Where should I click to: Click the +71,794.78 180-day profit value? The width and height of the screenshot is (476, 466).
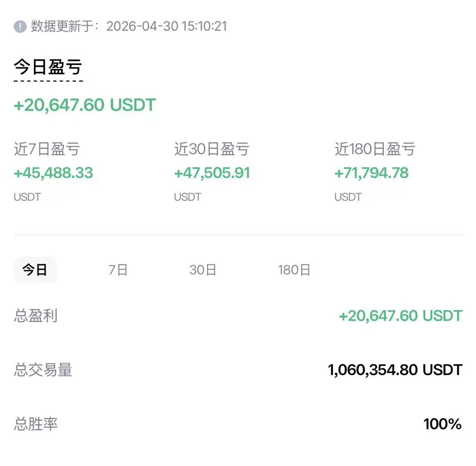[371, 173]
